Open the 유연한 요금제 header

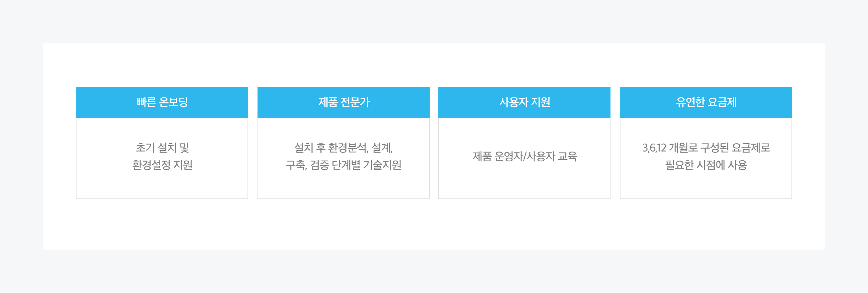tap(706, 102)
